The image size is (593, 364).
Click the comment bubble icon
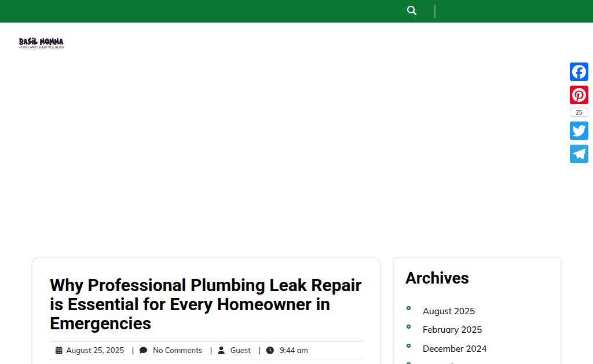pyautogui.click(x=144, y=350)
